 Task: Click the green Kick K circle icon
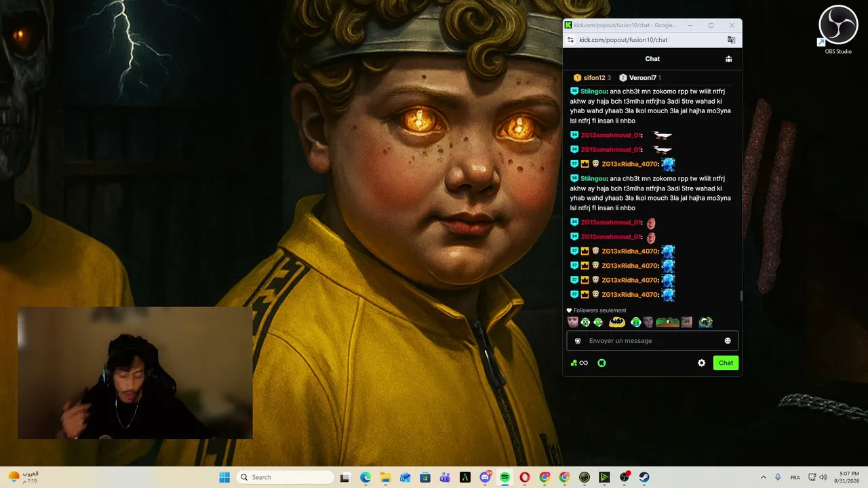pyautogui.click(x=601, y=363)
